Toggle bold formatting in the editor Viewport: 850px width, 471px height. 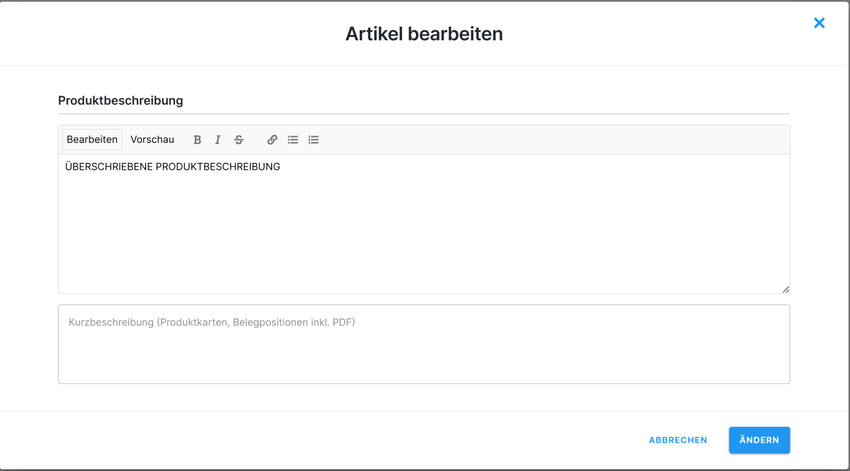click(197, 140)
